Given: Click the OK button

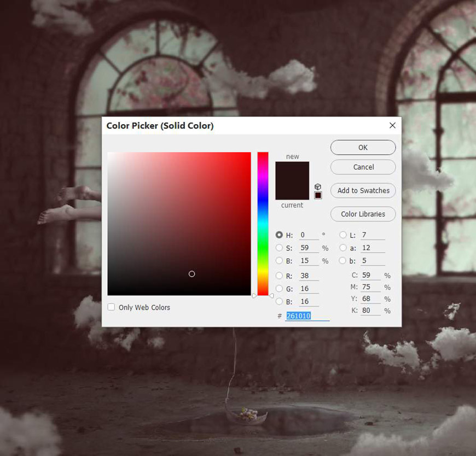Looking at the screenshot, I should tap(363, 148).
